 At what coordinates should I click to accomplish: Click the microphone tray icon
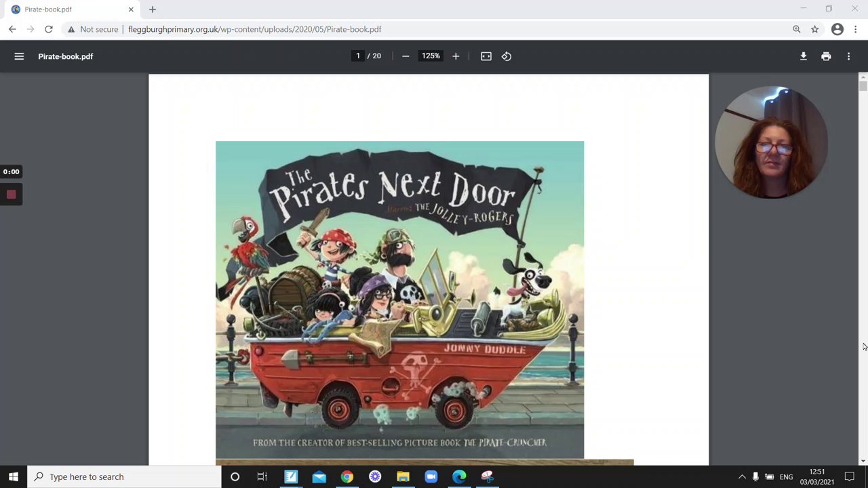click(x=755, y=476)
